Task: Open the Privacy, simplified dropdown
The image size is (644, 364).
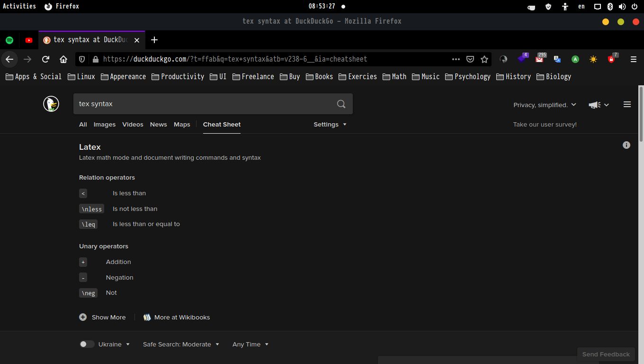Action: click(x=545, y=105)
